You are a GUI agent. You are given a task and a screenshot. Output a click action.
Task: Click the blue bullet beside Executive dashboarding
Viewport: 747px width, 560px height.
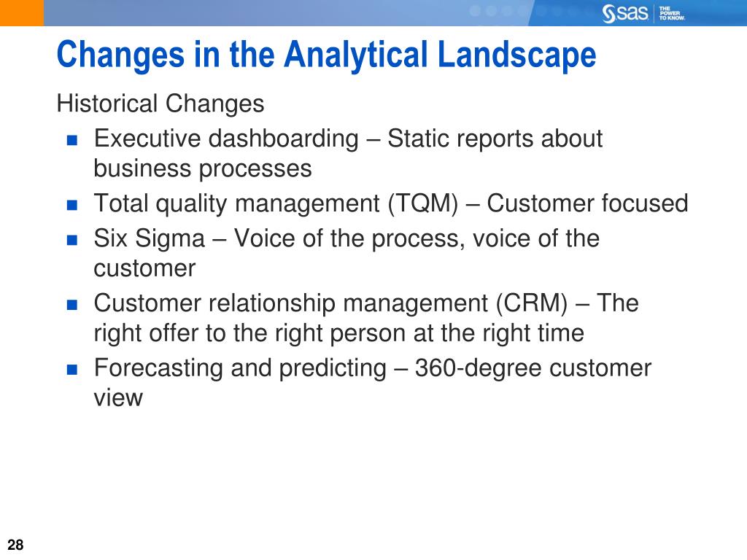[72, 140]
